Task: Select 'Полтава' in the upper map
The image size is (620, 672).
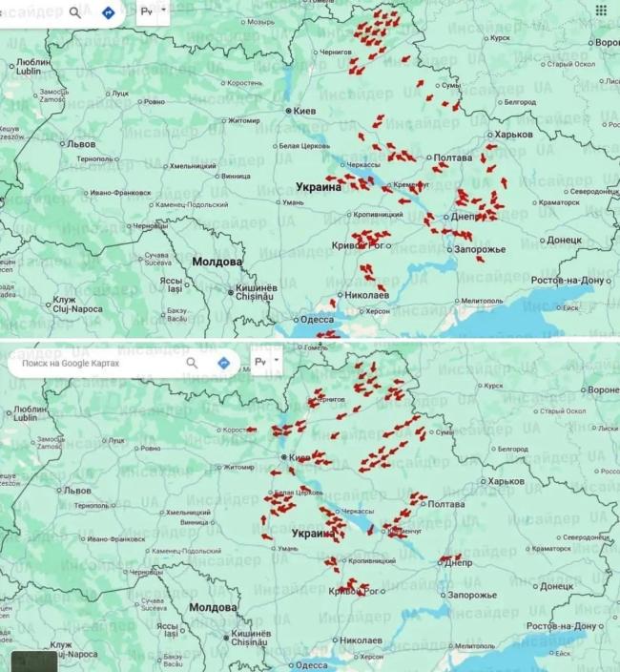Action: click(453, 157)
